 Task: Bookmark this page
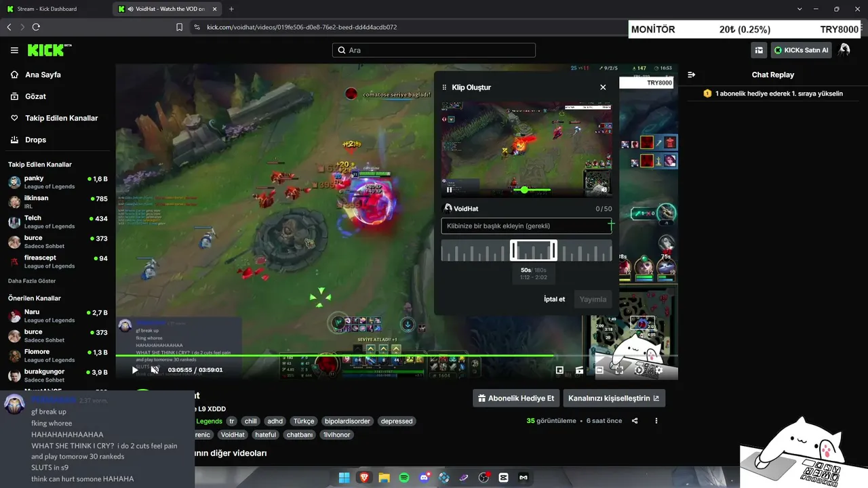tap(179, 27)
